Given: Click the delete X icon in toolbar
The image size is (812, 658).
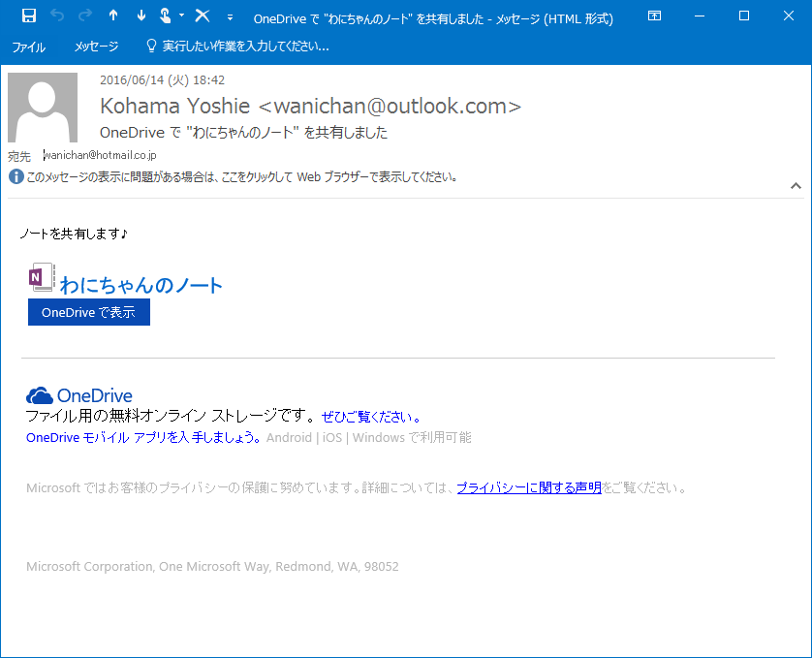Looking at the screenshot, I should click(203, 16).
